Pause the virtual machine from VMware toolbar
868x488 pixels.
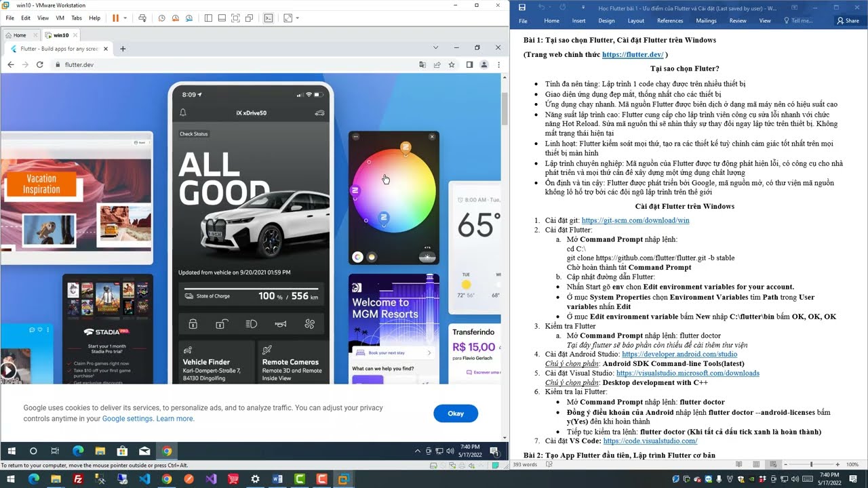click(x=115, y=18)
